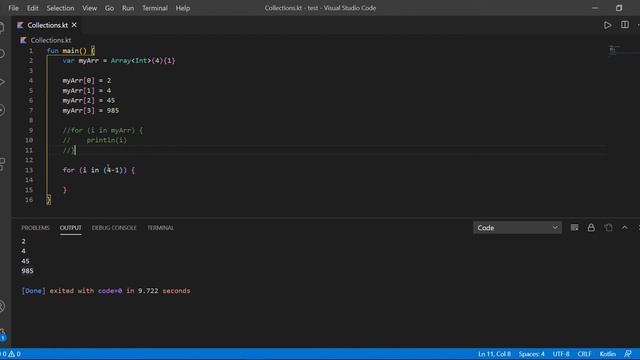
Task: Clear output with the list icon
Action: click(x=574, y=228)
